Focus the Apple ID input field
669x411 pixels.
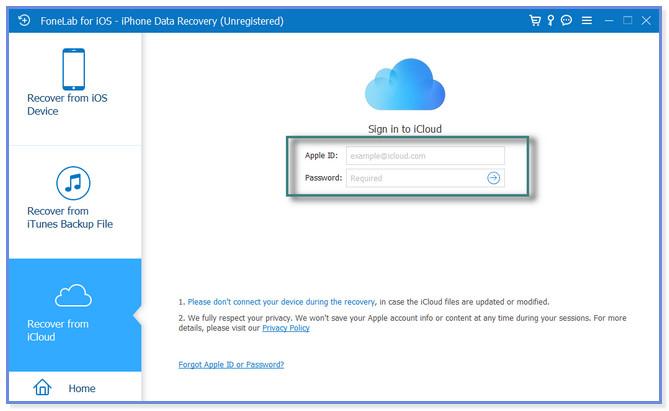[x=425, y=156]
